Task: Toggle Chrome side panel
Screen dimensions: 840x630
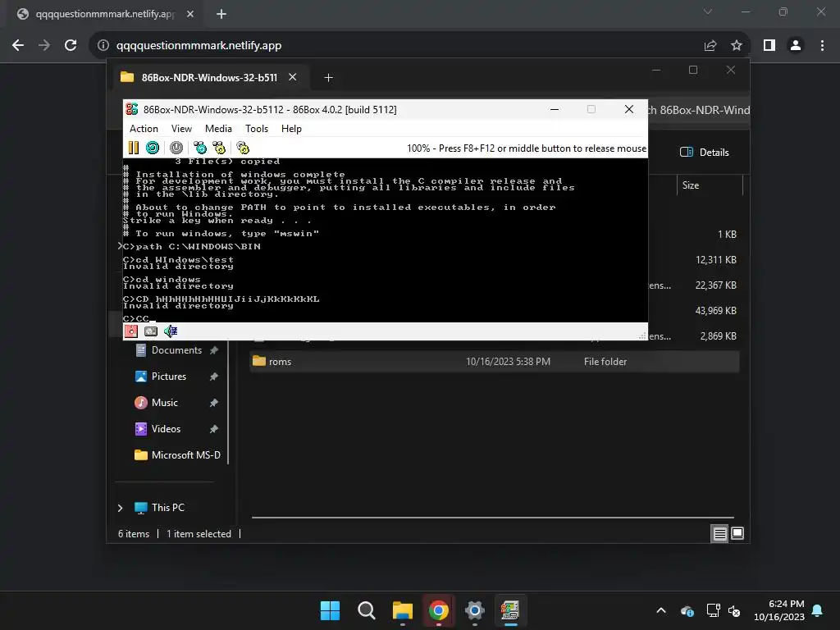Action: pyautogui.click(x=769, y=46)
